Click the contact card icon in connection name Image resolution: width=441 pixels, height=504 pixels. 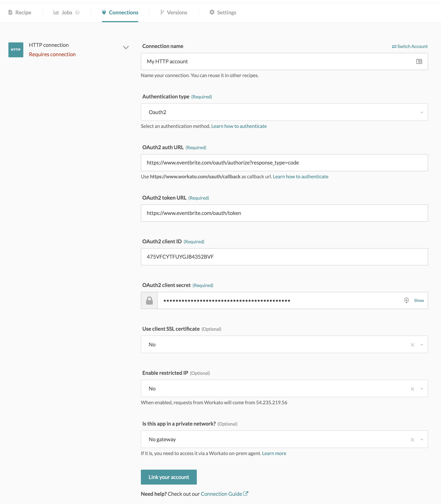click(419, 62)
